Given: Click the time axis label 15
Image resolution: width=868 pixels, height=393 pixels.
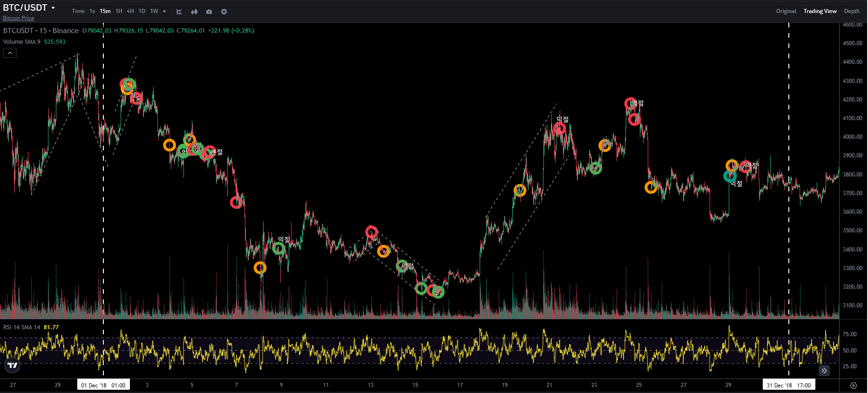Looking at the screenshot, I should (415, 385).
